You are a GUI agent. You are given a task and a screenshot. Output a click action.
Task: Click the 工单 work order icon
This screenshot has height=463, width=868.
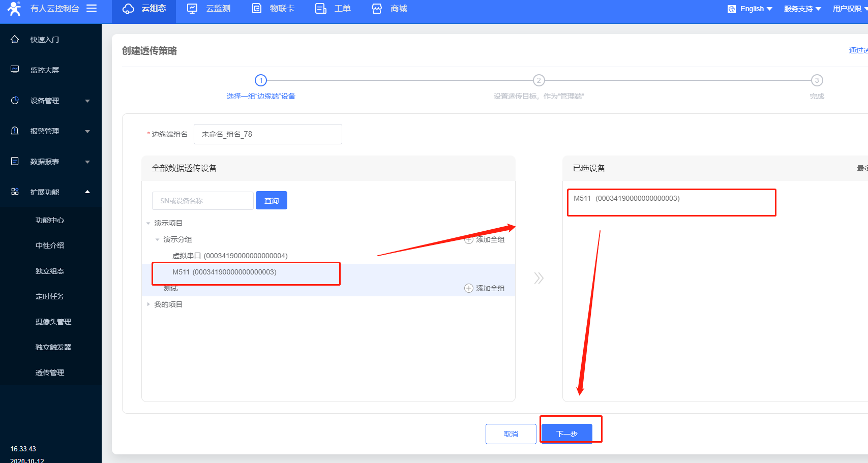coord(320,9)
